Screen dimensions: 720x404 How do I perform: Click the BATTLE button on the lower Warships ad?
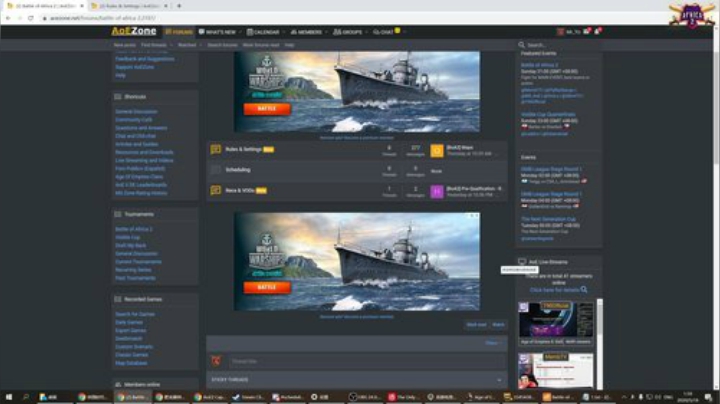(x=267, y=287)
